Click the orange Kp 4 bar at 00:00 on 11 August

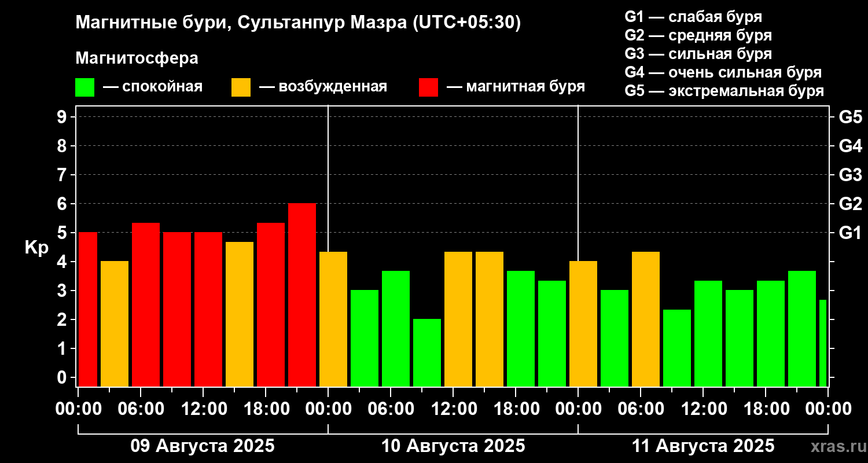(x=583, y=324)
